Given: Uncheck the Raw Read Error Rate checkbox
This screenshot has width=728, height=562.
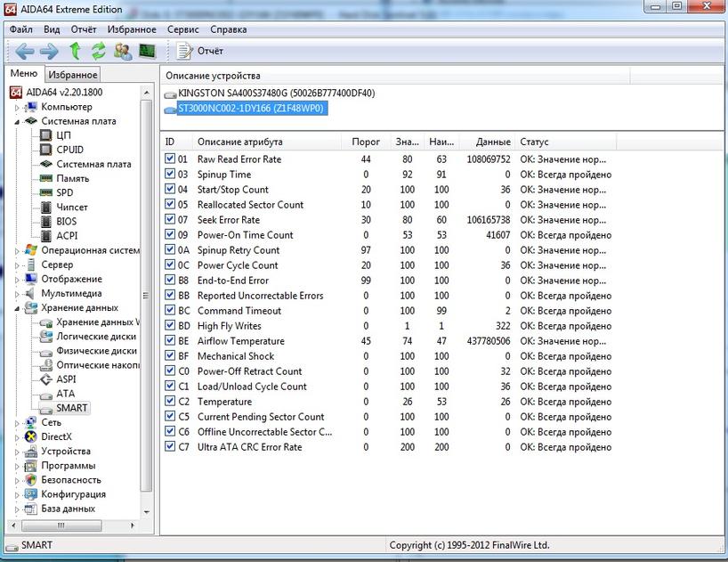Looking at the screenshot, I should [x=170, y=159].
